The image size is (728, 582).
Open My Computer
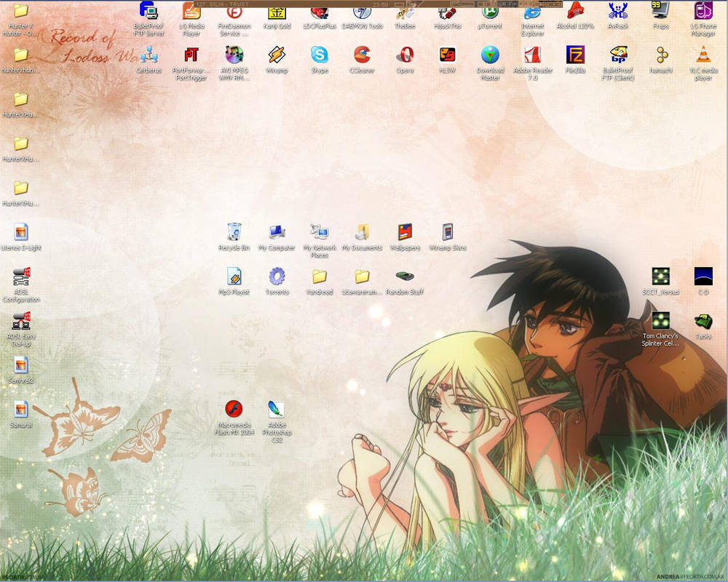[277, 232]
